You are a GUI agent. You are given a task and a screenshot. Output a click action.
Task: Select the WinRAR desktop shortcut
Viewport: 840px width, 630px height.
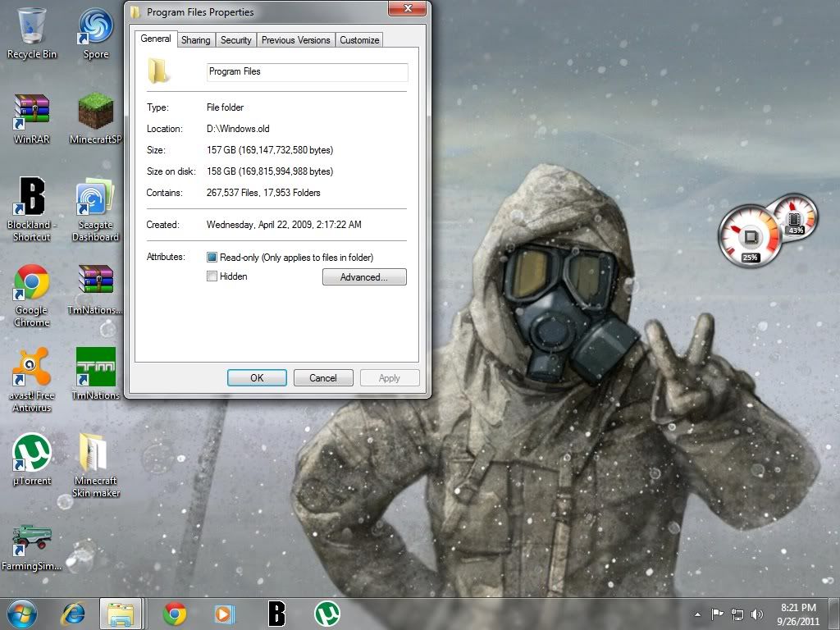32,118
